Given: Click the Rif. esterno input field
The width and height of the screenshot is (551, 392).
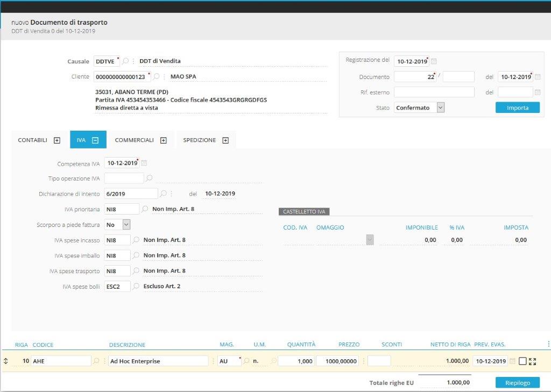Looking at the screenshot, I should 434,92.
